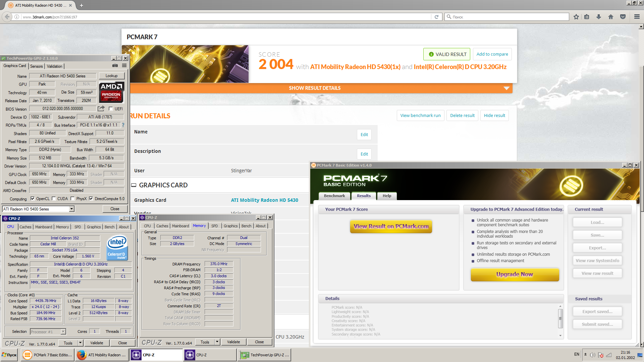The height and width of the screenshot is (362, 644).
Task: Click the Firefox search field
Action: 506,17
